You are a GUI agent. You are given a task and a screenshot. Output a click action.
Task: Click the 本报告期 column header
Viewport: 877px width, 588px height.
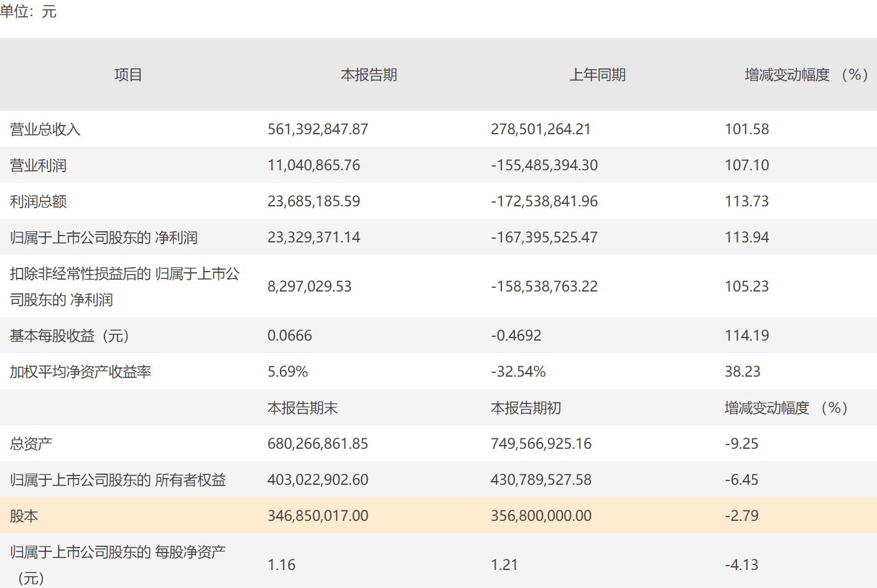tap(369, 75)
